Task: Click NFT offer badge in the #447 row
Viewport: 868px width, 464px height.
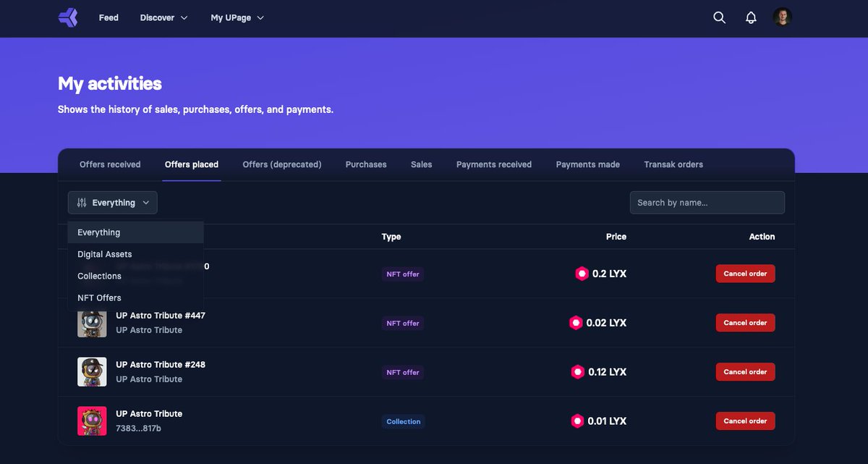Action: pyautogui.click(x=403, y=324)
